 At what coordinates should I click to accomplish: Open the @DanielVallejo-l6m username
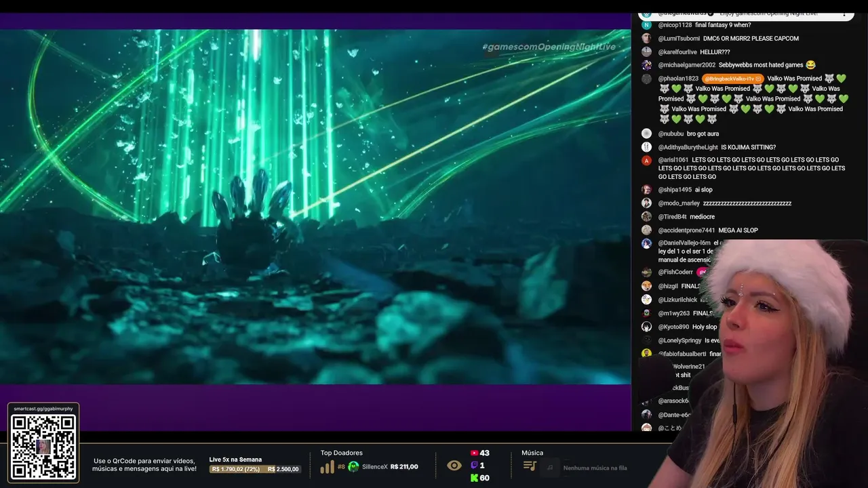684,243
